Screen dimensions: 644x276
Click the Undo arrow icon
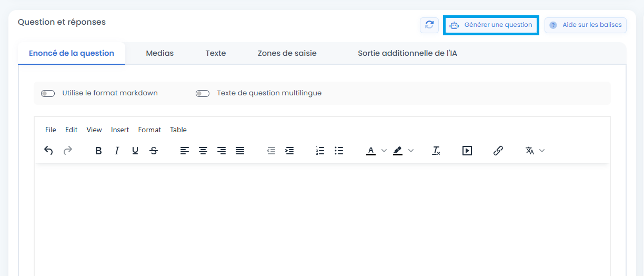pos(48,151)
